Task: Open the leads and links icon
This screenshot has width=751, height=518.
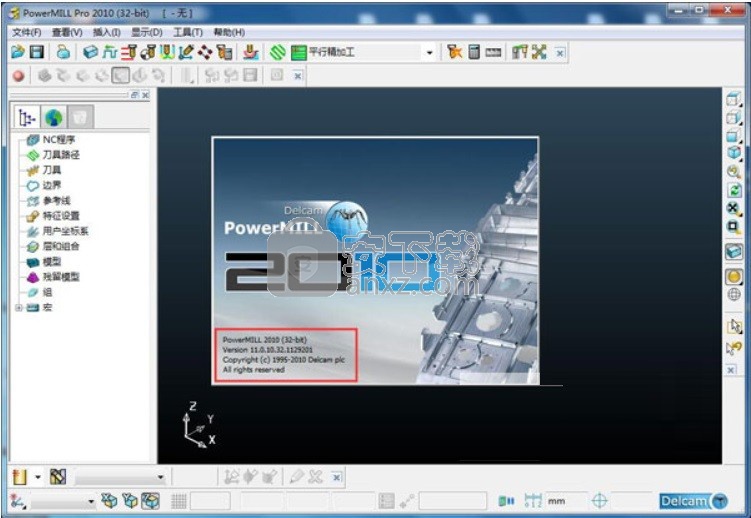Action: coord(167,52)
